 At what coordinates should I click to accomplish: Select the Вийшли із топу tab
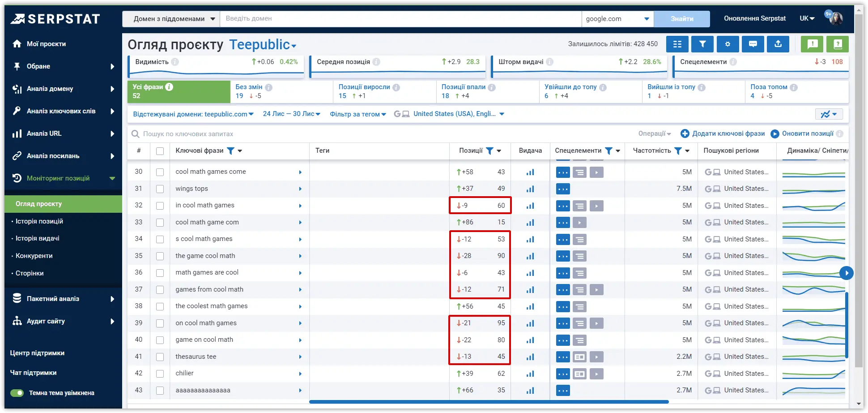(x=693, y=91)
